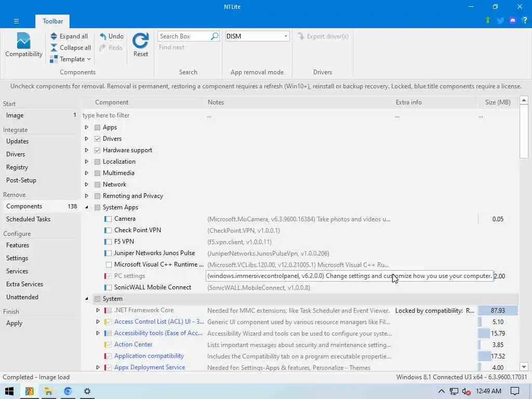
Task: Open the Unattended page in sidebar
Action: pyautogui.click(x=22, y=297)
